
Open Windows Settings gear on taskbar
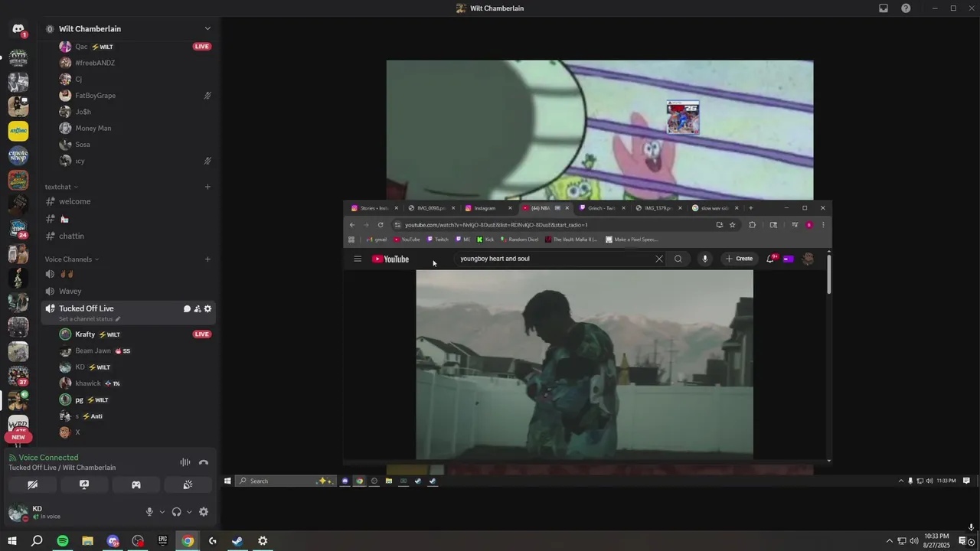pyautogui.click(x=263, y=541)
